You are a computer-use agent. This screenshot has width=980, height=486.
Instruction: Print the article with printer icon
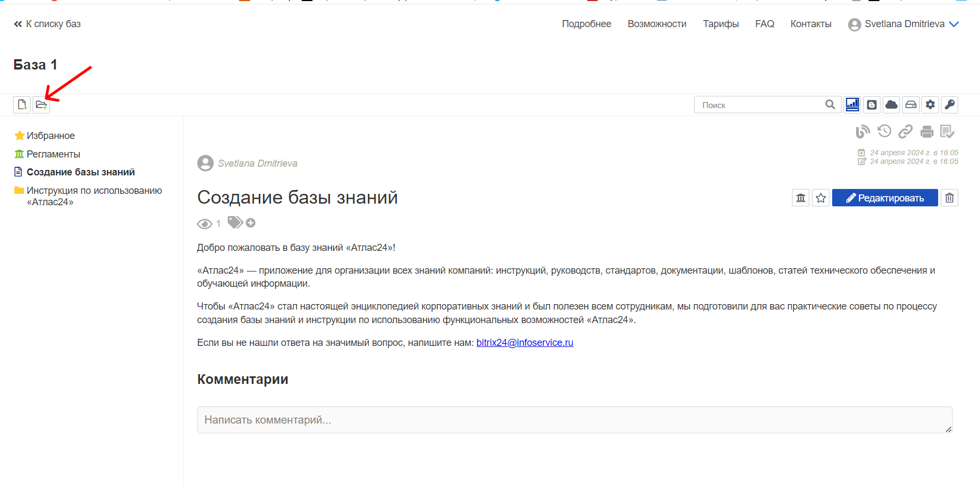(x=927, y=131)
